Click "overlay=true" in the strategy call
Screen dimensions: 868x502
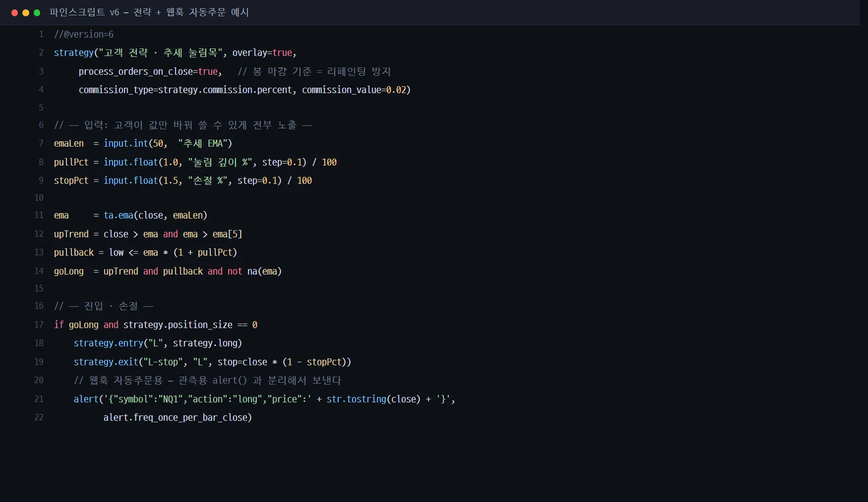(262, 53)
